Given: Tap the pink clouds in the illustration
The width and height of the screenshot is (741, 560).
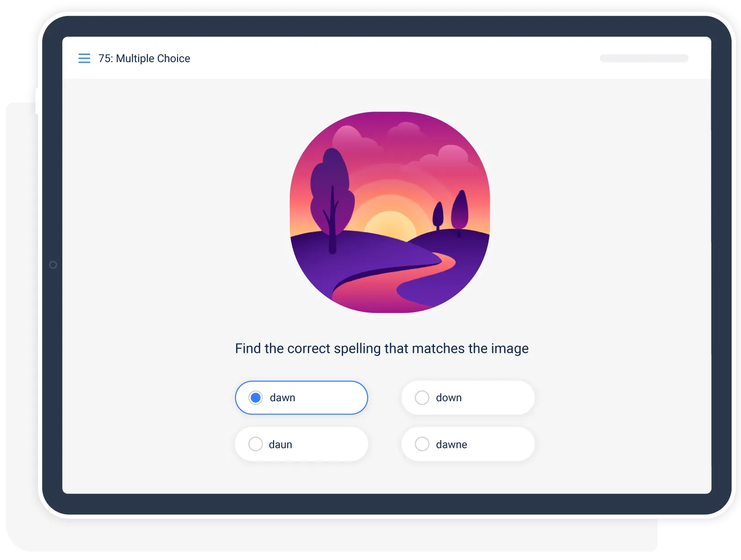Looking at the screenshot, I should [x=403, y=142].
